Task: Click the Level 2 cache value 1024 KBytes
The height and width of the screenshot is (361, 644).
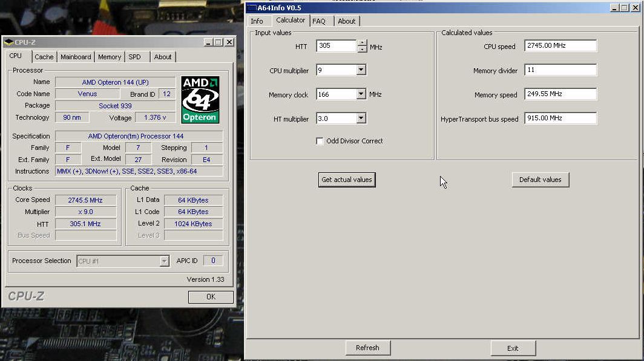Action: (193, 224)
